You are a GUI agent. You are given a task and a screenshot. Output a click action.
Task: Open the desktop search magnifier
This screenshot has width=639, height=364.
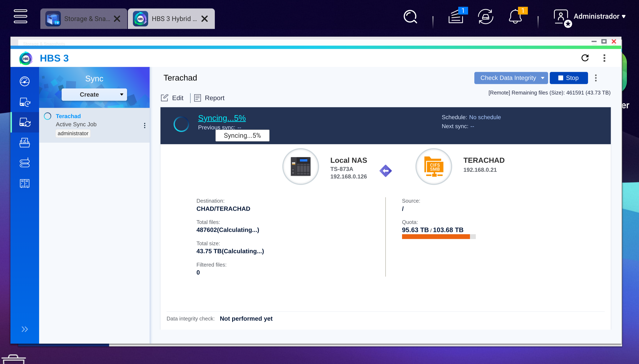coord(410,17)
